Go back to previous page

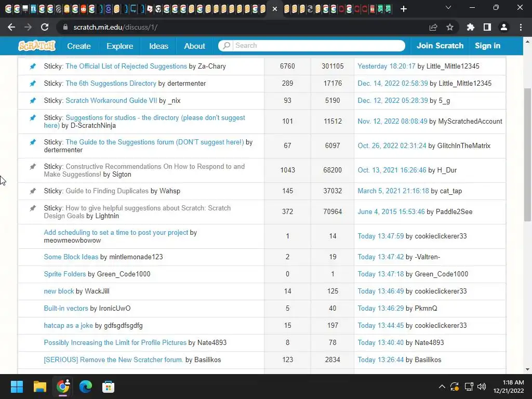click(11, 27)
